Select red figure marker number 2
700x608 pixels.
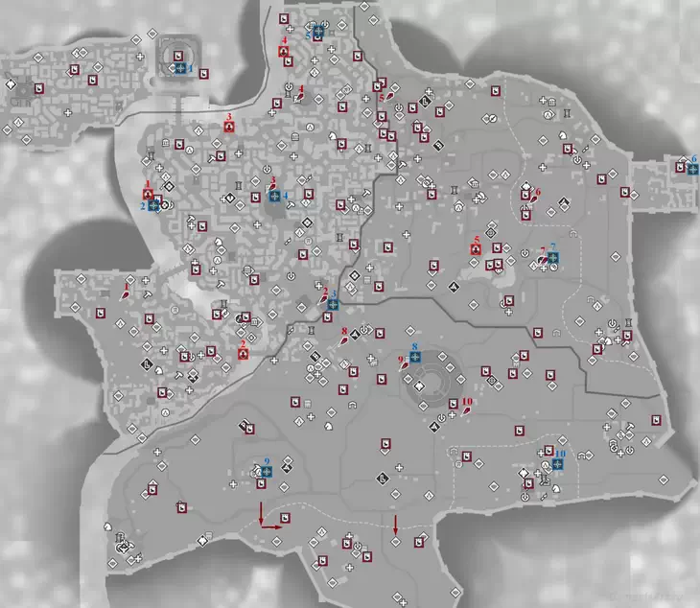[244, 354]
